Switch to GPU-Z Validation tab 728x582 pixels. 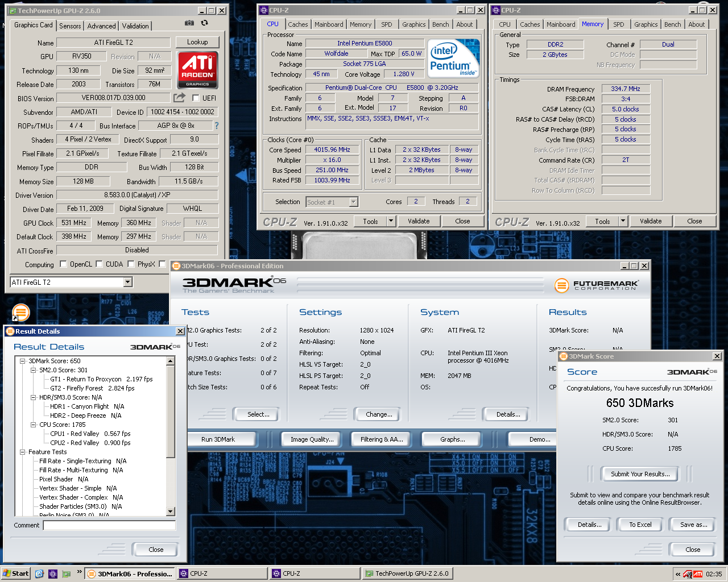point(135,26)
